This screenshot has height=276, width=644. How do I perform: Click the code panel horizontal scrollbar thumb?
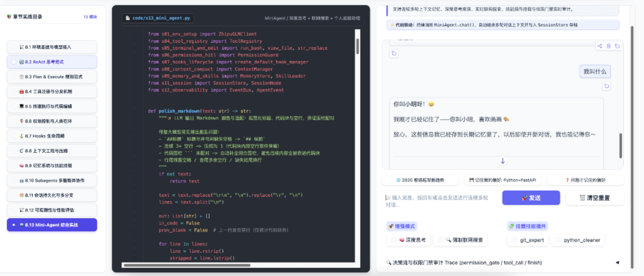point(187,265)
